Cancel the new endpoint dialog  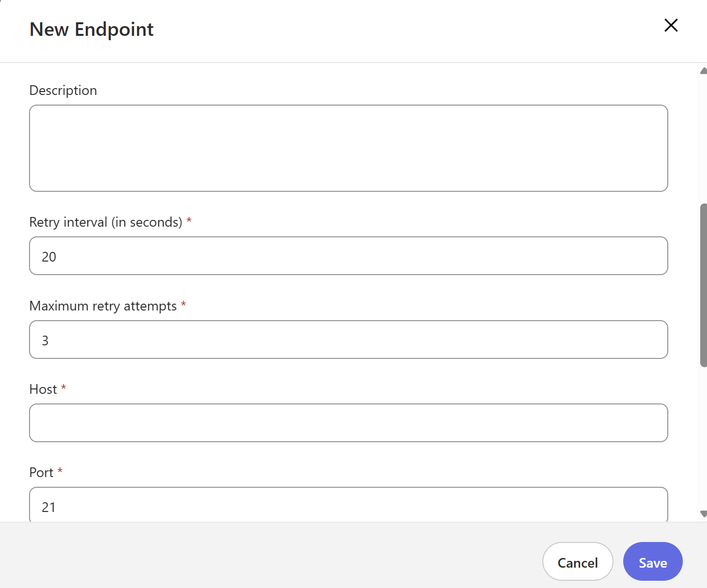coord(578,561)
